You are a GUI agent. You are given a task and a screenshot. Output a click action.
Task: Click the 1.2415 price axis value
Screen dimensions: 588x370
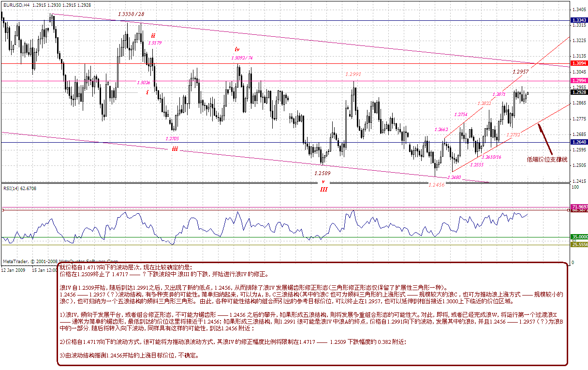[x=579, y=181]
